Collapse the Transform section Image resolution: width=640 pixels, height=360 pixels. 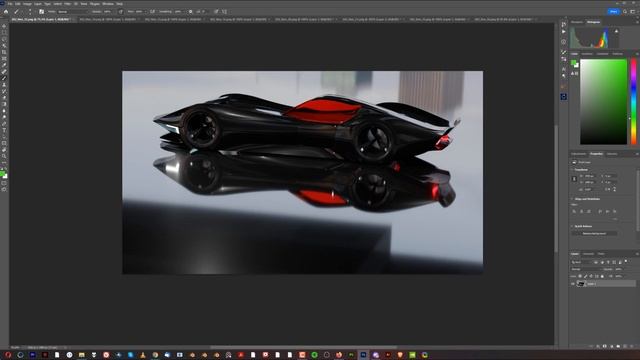572,169
